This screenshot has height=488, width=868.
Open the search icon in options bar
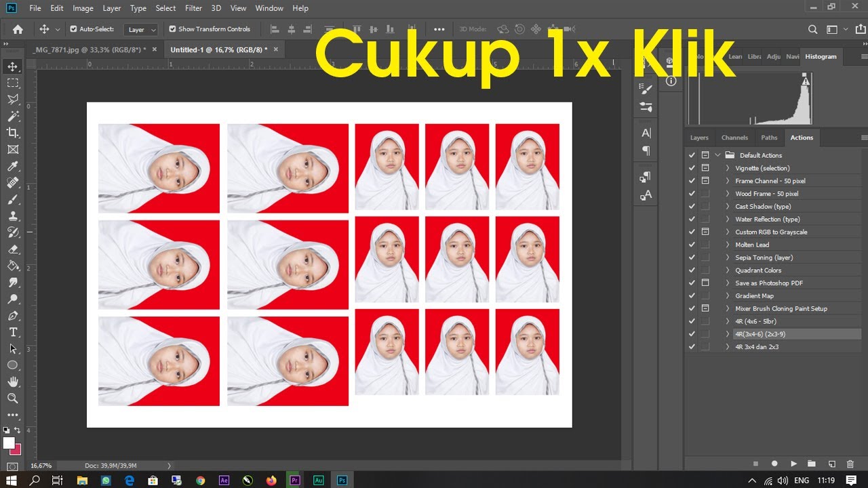813,29
